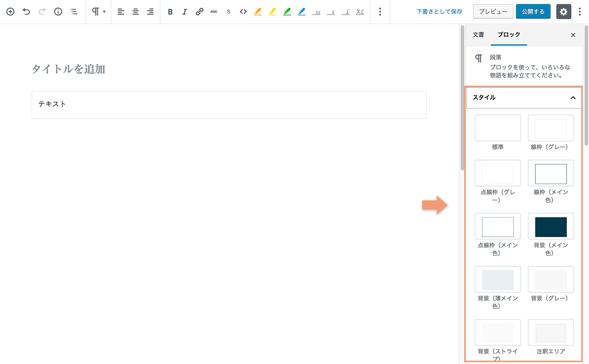Click the 段落 block description heading
The image size is (589, 364).
pos(495,57)
